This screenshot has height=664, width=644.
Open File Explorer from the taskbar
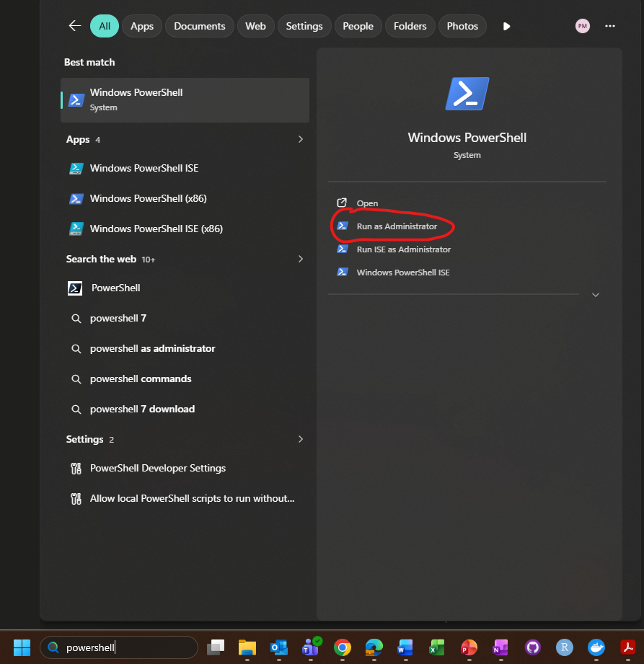pyautogui.click(x=247, y=647)
